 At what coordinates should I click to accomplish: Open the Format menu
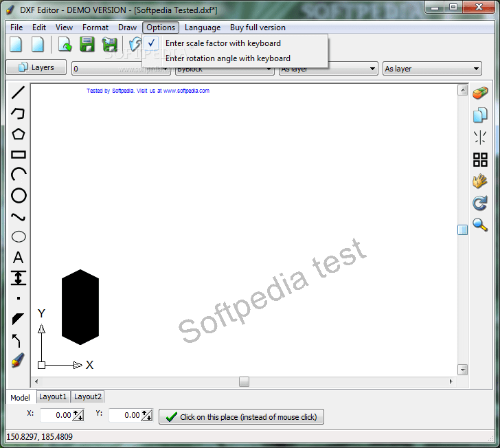click(x=95, y=27)
